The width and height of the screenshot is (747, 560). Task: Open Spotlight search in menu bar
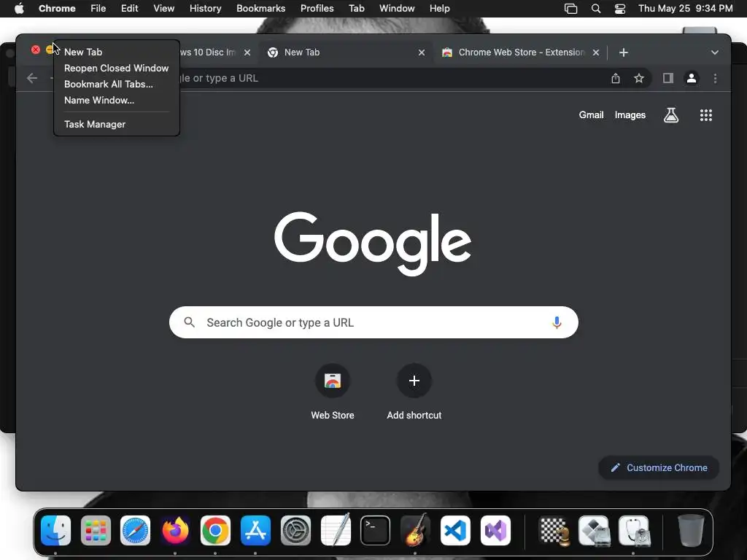coord(595,9)
